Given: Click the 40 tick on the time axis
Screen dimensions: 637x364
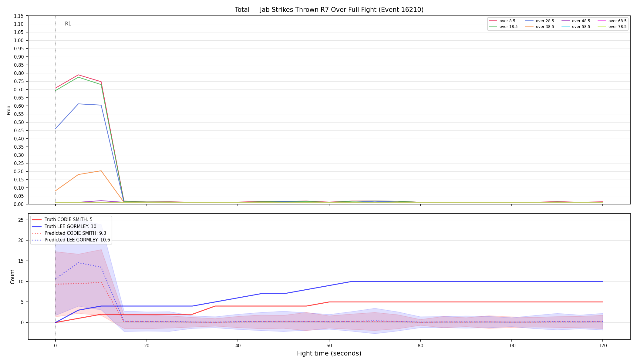Looking at the screenshot, I should [x=238, y=345].
